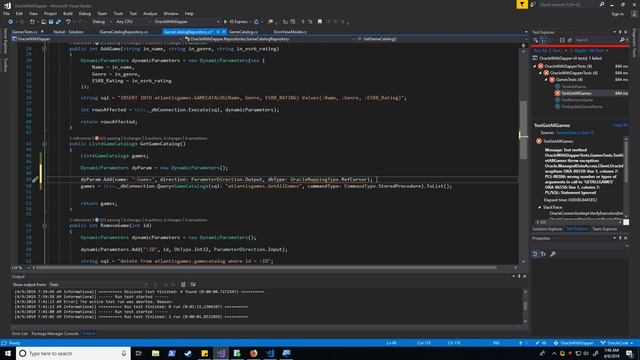
Task: Click the Open File folder icon
Action: tap(43, 22)
